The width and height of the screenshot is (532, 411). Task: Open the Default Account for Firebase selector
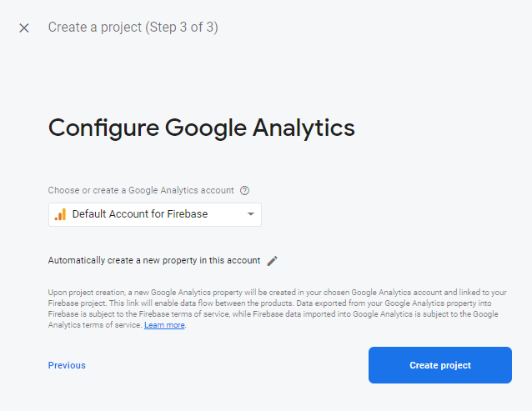coord(155,214)
